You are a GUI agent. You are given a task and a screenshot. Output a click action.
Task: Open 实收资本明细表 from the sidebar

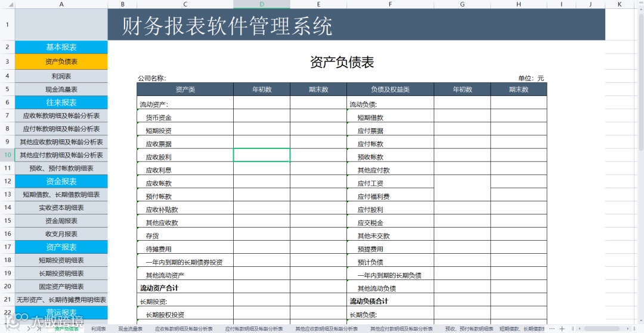pyautogui.click(x=61, y=207)
